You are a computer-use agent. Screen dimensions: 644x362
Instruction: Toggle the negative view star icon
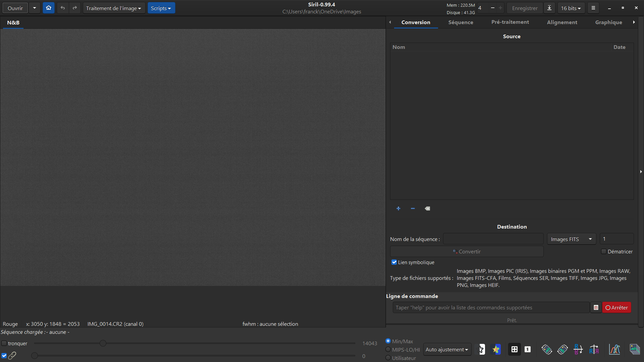(482, 350)
